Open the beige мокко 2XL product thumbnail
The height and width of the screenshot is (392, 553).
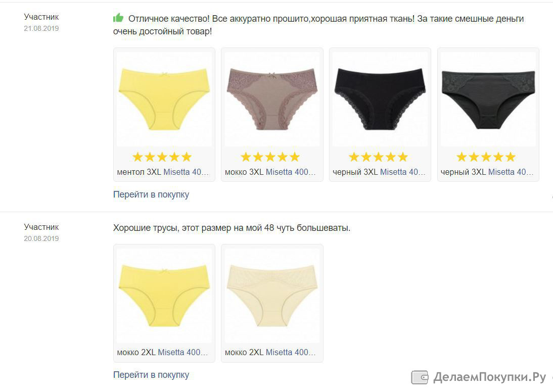[x=272, y=296]
